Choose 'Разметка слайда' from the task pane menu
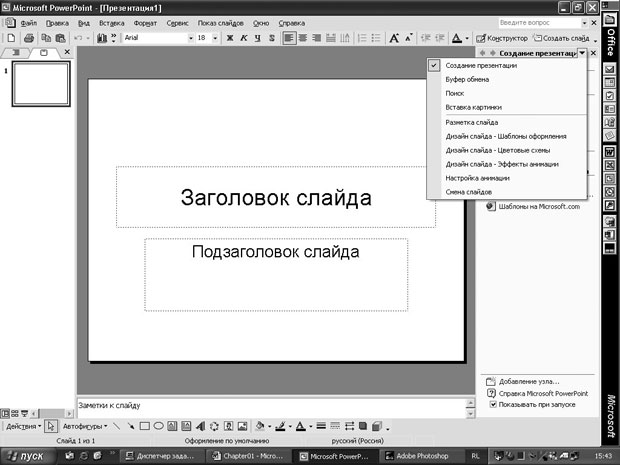Image resolution: width=620 pixels, height=465 pixels. 473,122
